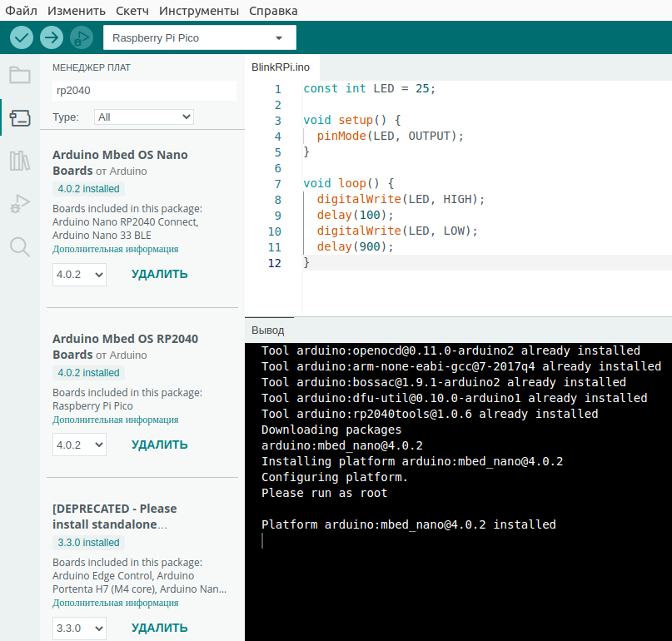The image size is (672, 641).
Task: Click 'Configuring platform.' output line
Action: [x=334, y=477]
